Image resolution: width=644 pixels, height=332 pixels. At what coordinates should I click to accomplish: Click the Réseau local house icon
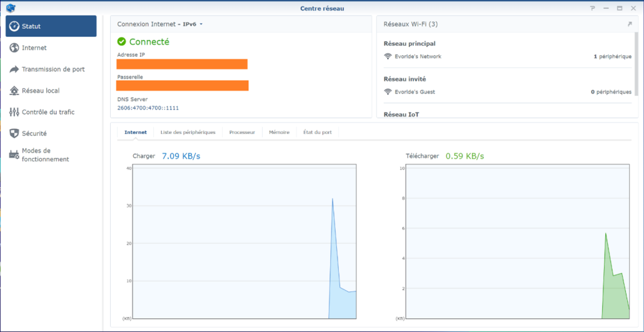tap(14, 90)
